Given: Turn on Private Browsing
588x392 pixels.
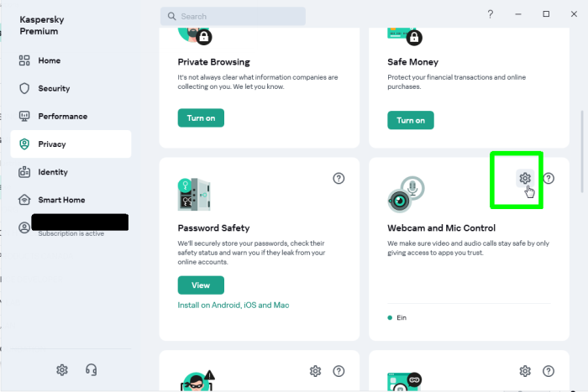Looking at the screenshot, I should click(x=201, y=118).
